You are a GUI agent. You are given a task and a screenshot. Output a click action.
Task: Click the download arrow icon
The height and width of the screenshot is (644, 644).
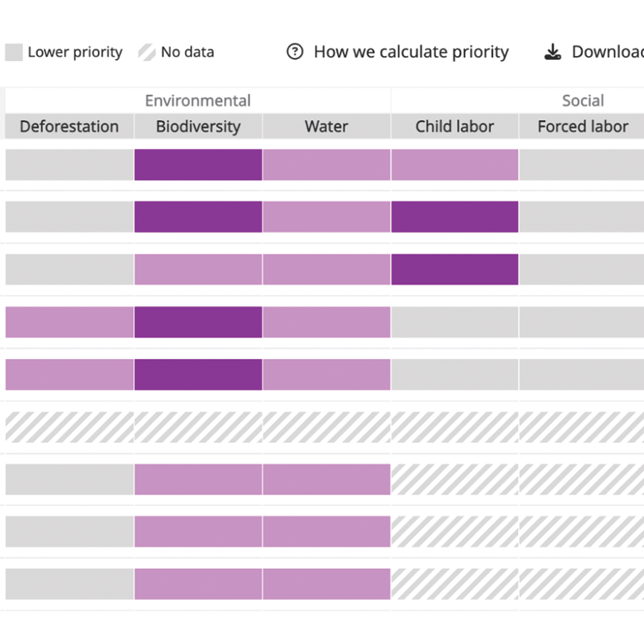click(552, 52)
